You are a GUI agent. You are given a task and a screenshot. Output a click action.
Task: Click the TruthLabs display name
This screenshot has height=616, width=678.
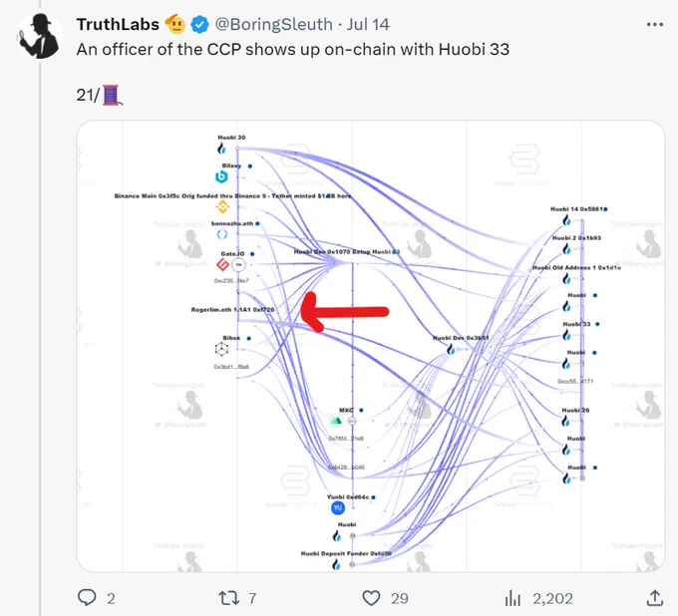click(118, 24)
